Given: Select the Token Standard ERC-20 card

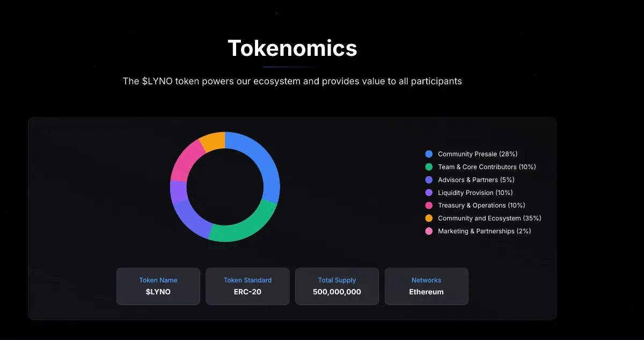Looking at the screenshot, I should [247, 286].
